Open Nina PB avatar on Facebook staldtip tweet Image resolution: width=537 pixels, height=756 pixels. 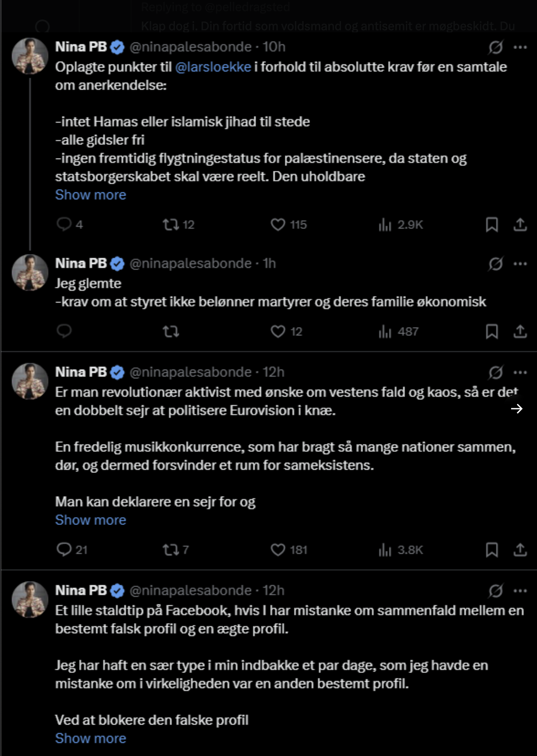[x=30, y=599]
